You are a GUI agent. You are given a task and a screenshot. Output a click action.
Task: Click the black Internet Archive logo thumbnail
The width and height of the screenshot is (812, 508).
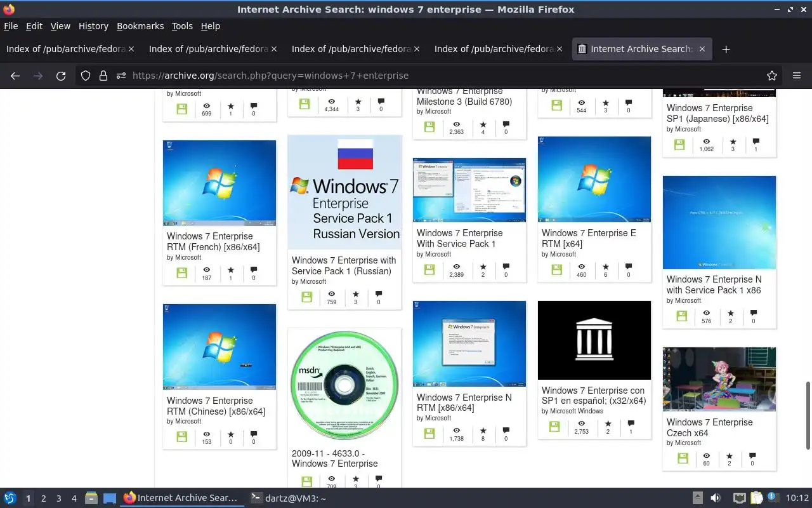click(x=594, y=340)
